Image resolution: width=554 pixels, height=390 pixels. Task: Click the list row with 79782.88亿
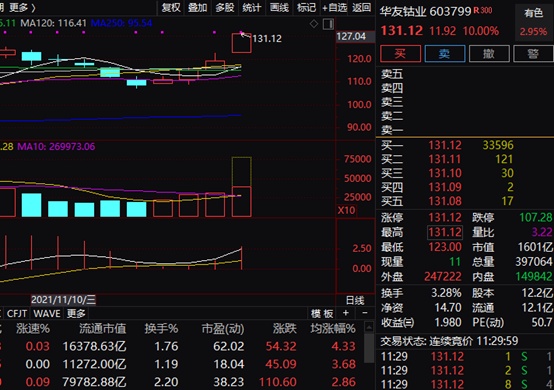[182, 382]
